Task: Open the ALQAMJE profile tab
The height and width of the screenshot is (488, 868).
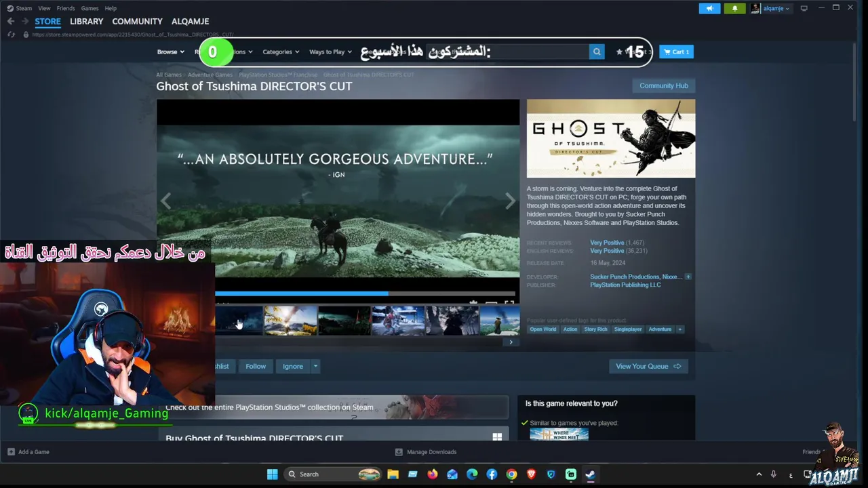Action: 191,22
